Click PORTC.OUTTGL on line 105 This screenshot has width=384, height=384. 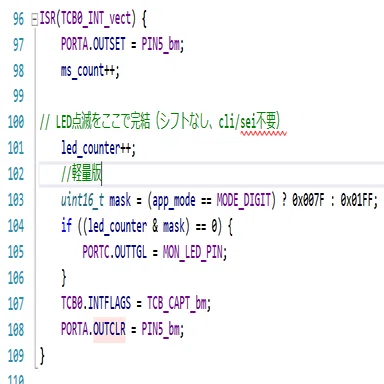115,252
